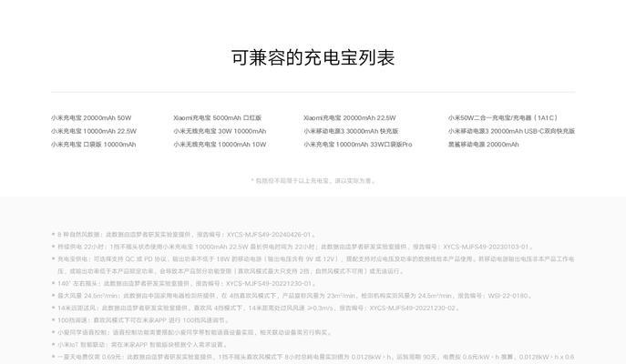This screenshot has height=364, width=626.
Task: Click Xiaomi充电宝 5000mAh 口红版
Action: point(217,117)
